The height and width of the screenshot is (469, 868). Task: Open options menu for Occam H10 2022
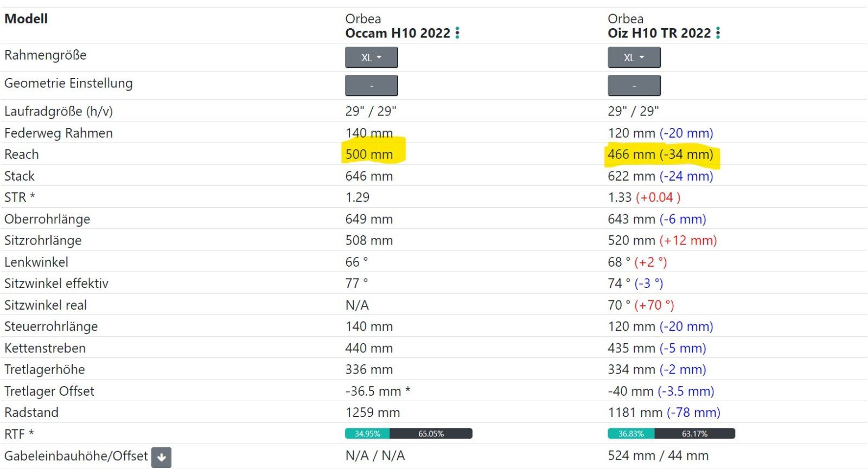458,33
